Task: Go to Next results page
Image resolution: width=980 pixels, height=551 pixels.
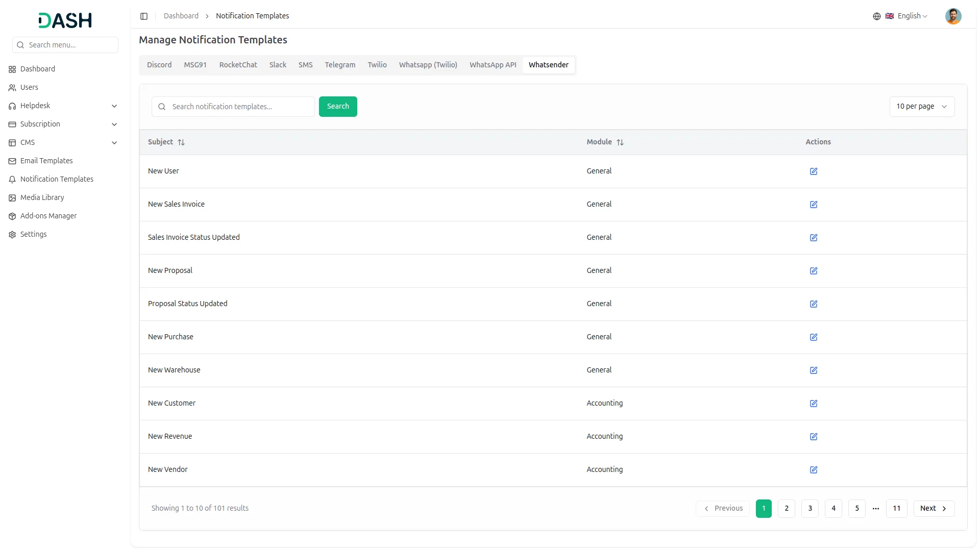Action: pyautogui.click(x=934, y=508)
